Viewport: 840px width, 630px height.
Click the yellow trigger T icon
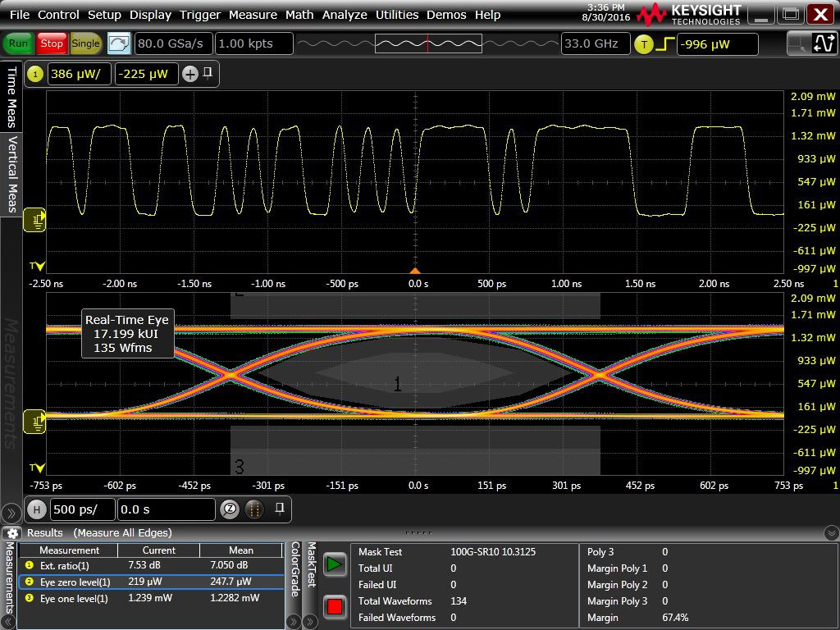644,44
